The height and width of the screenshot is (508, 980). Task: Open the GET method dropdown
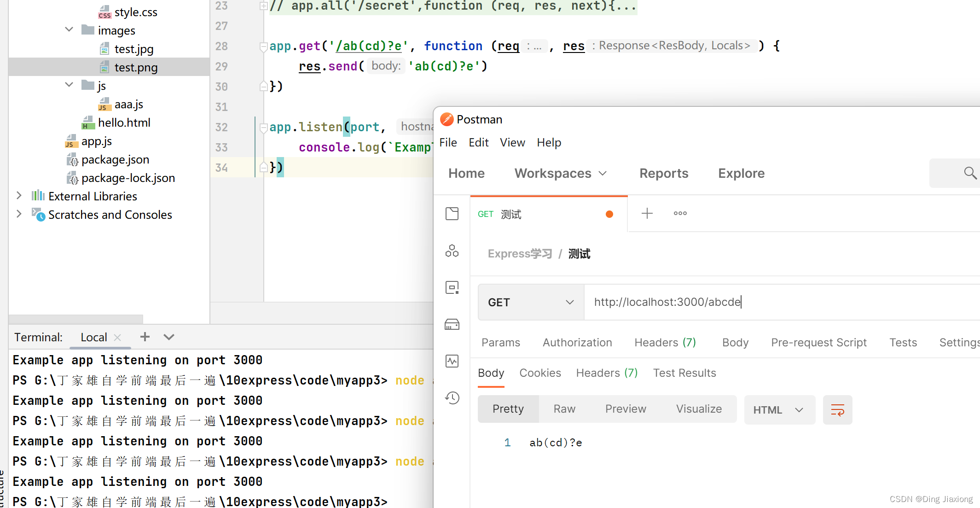click(x=531, y=302)
